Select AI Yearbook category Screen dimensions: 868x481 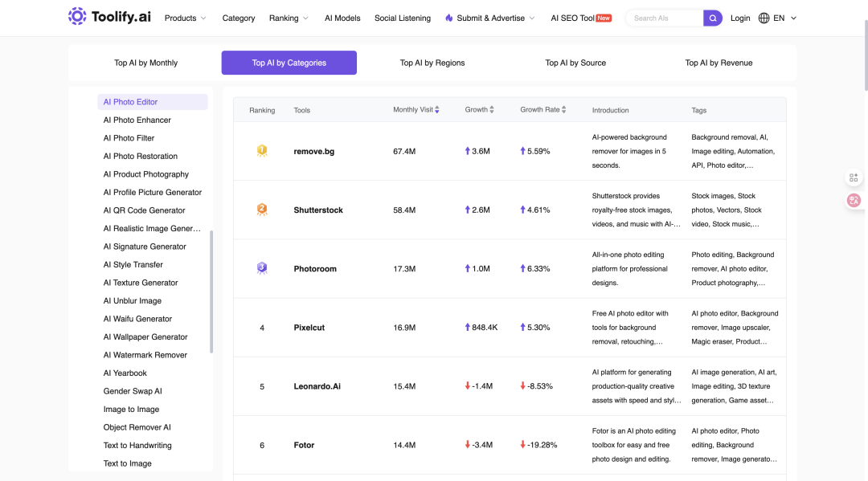125,373
